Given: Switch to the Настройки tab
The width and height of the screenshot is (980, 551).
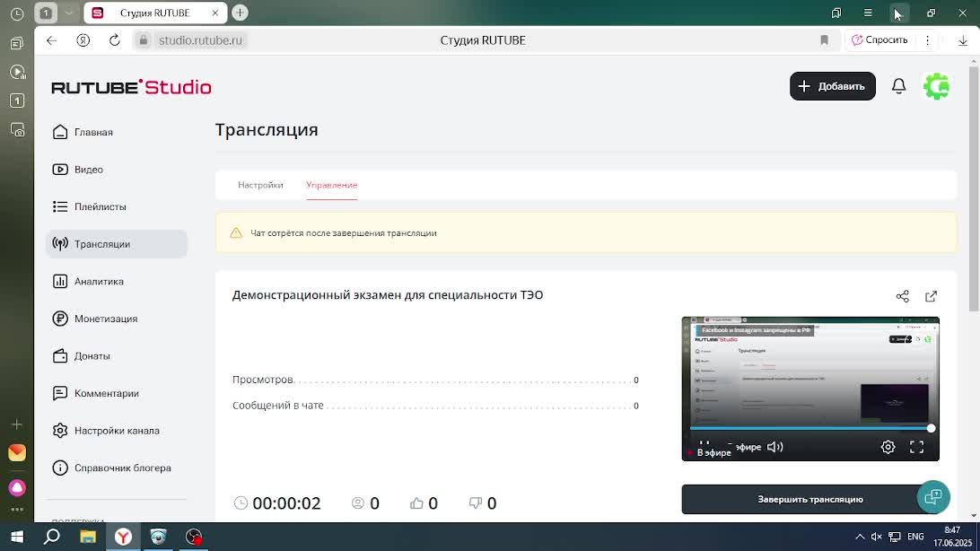Looking at the screenshot, I should (x=260, y=185).
